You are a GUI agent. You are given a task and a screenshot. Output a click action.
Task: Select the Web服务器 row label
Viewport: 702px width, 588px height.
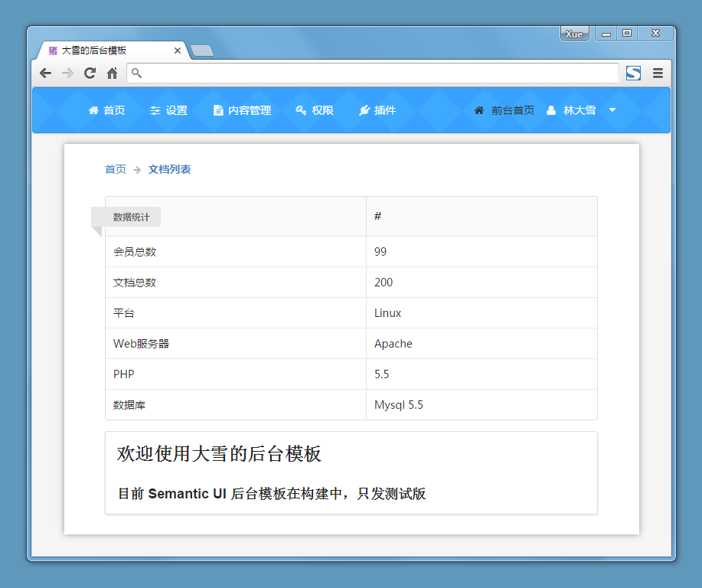coord(141,344)
